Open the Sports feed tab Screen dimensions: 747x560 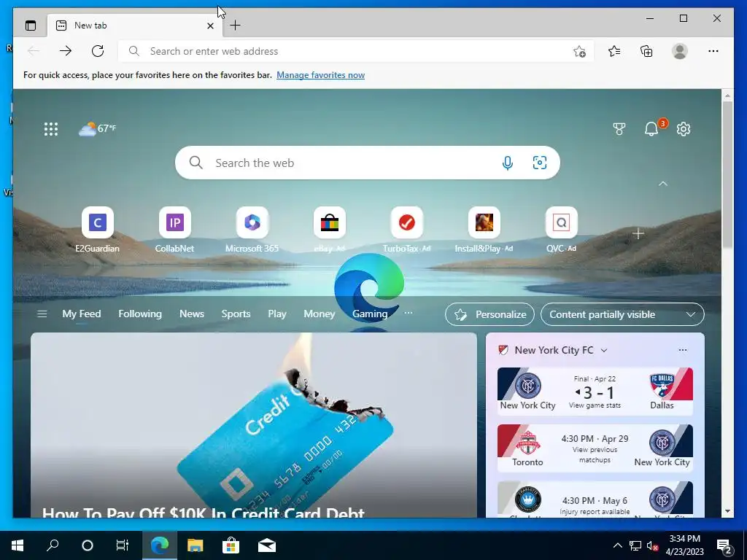(236, 314)
